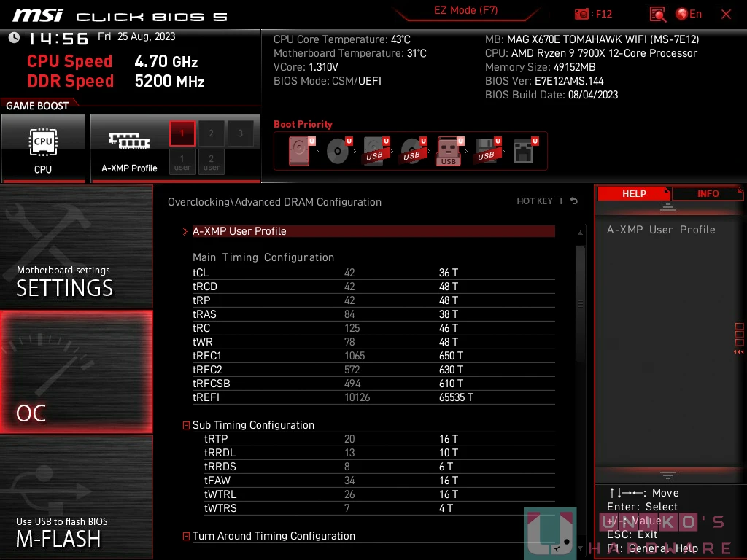Click the settings list scrollbar thumb
Viewport: 747px width, 560px height.
[580, 303]
